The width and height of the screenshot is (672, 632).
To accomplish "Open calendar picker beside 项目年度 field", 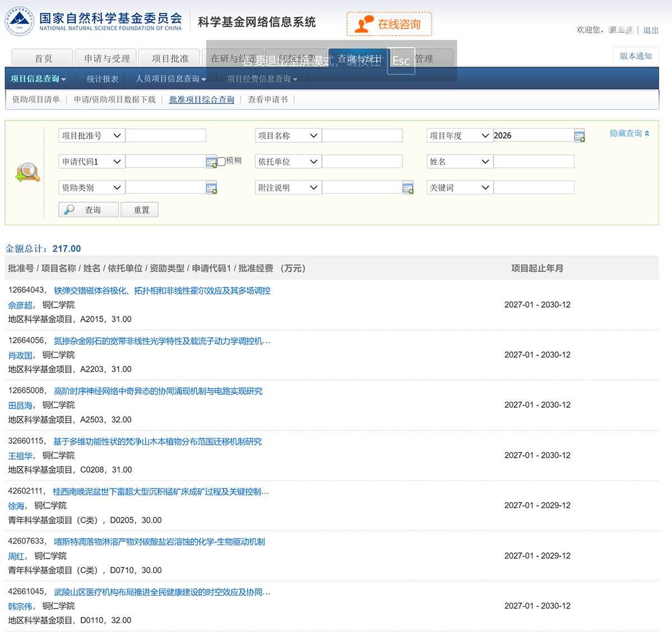I will point(580,136).
